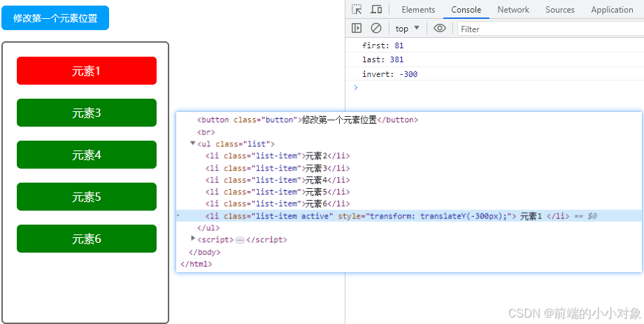The image size is (644, 324).
Task: Click the console prompt chevron
Action: pos(356,87)
